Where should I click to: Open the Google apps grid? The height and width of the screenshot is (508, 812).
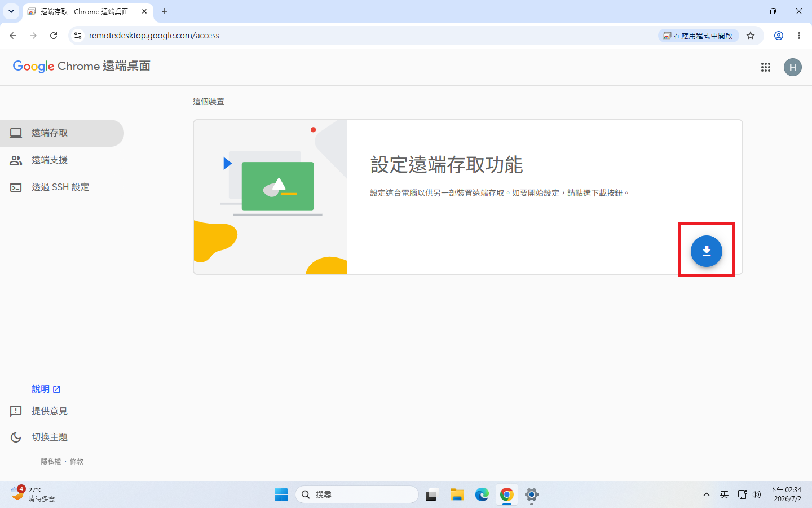pos(765,67)
